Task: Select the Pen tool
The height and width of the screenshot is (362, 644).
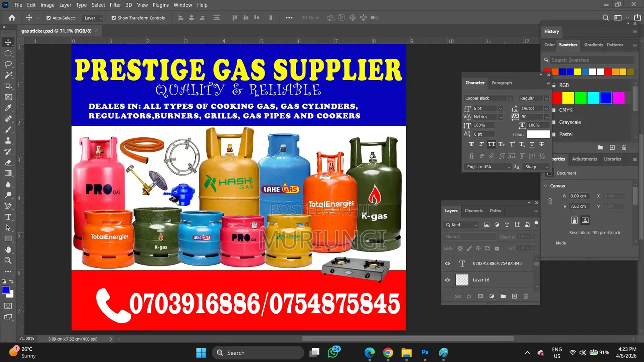Action: point(8,206)
